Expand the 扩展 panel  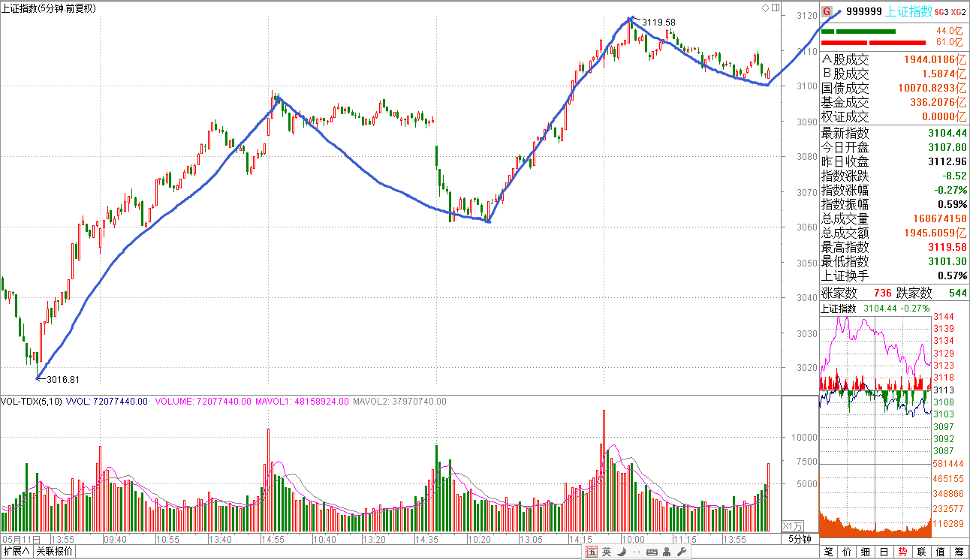17,552
